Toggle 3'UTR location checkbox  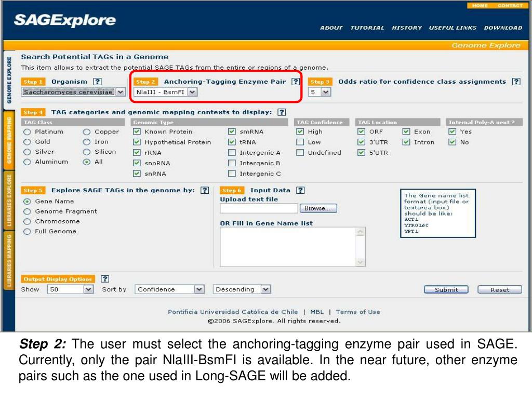362,142
